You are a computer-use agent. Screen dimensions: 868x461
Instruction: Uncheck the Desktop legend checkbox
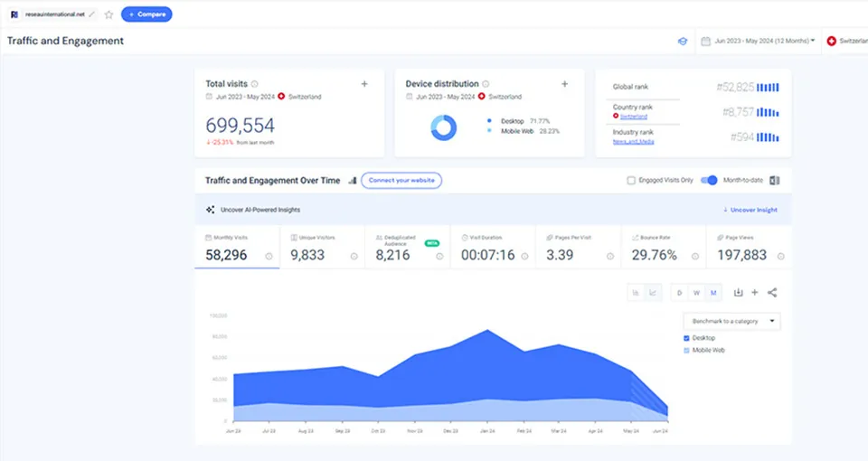click(x=687, y=338)
